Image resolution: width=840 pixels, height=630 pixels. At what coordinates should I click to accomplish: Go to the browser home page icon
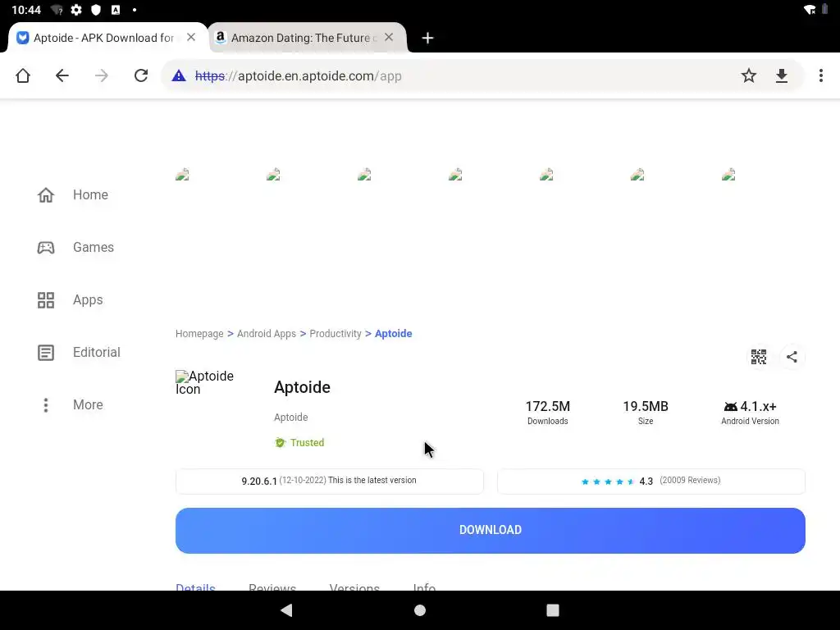23,75
